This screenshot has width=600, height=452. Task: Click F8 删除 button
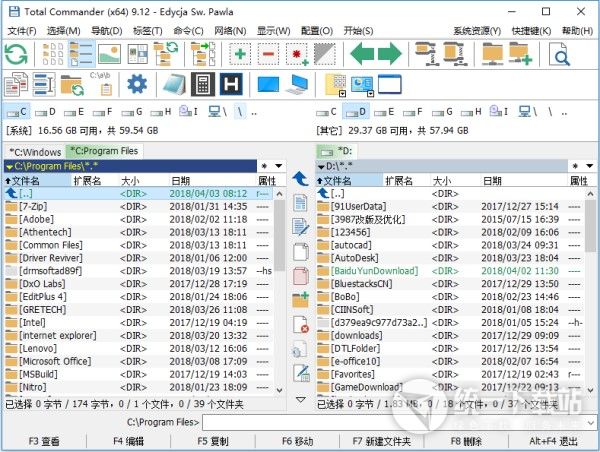coord(466,441)
